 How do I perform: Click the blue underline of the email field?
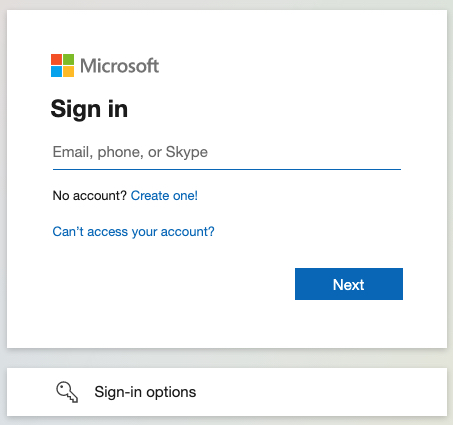tap(227, 169)
